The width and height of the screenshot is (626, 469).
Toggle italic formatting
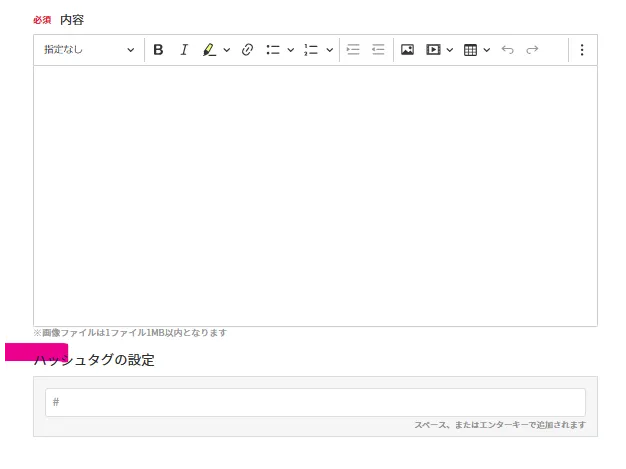pyautogui.click(x=184, y=50)
